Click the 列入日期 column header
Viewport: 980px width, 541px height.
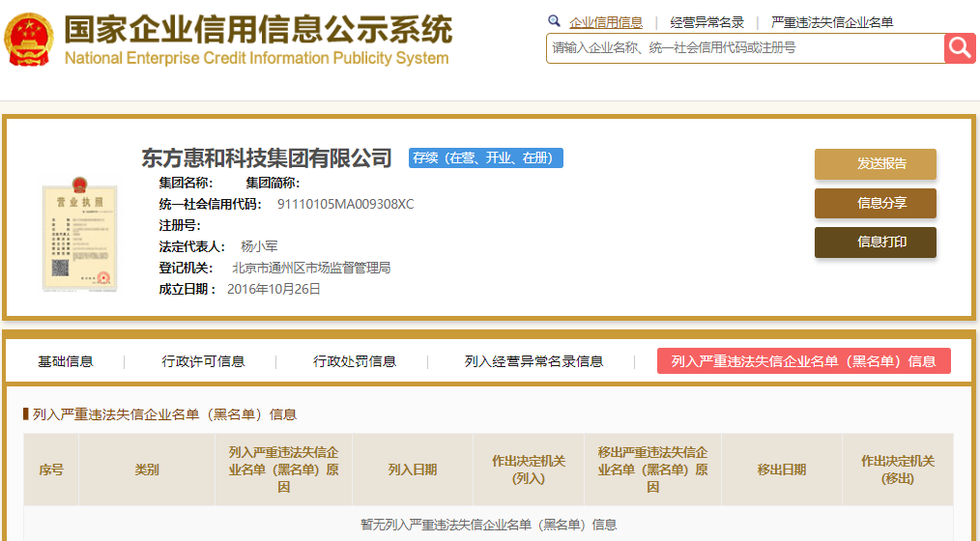[x=413, y=470]
